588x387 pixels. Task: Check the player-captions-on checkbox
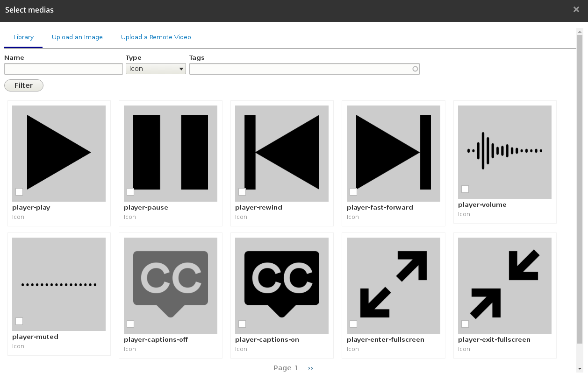pyautogui.click(x=242, y=324)
